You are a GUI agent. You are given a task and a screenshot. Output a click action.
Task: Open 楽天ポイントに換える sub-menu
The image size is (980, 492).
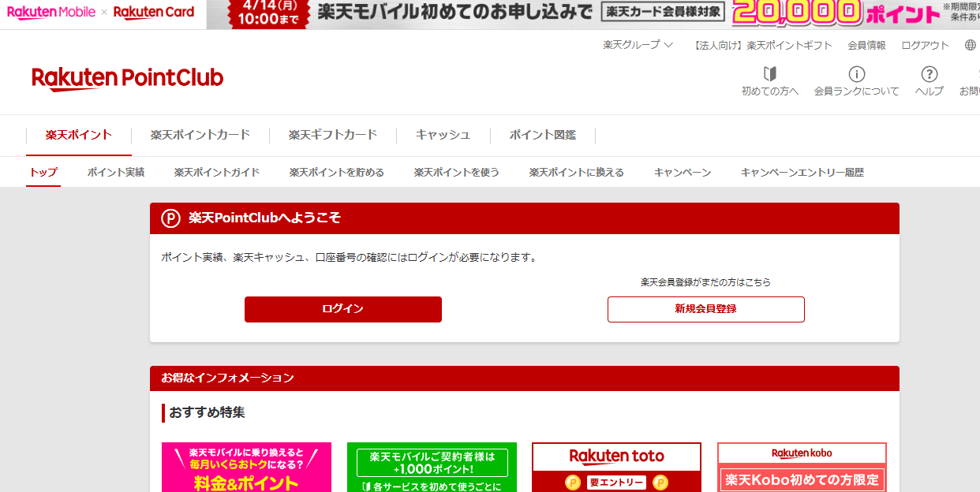click(x=577, y=172)
